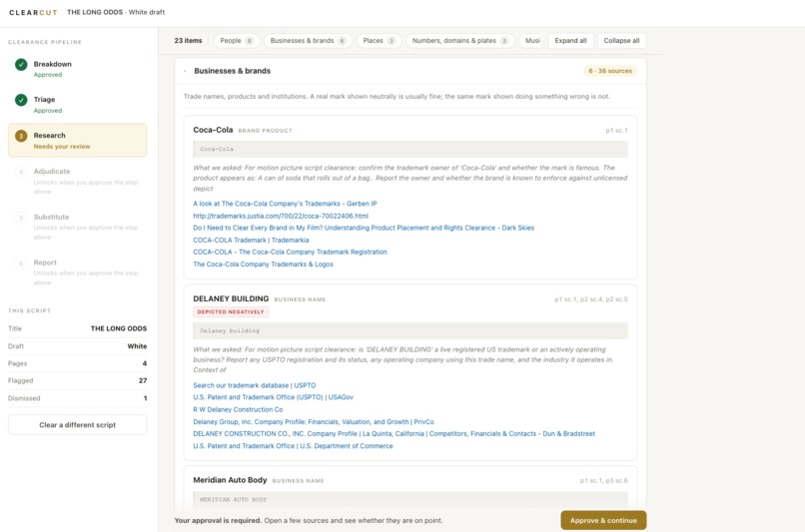This screenshot has width=805, height=532.
Task: Click the DEPICTED NEGATIVELY badge
Action: 231,312
